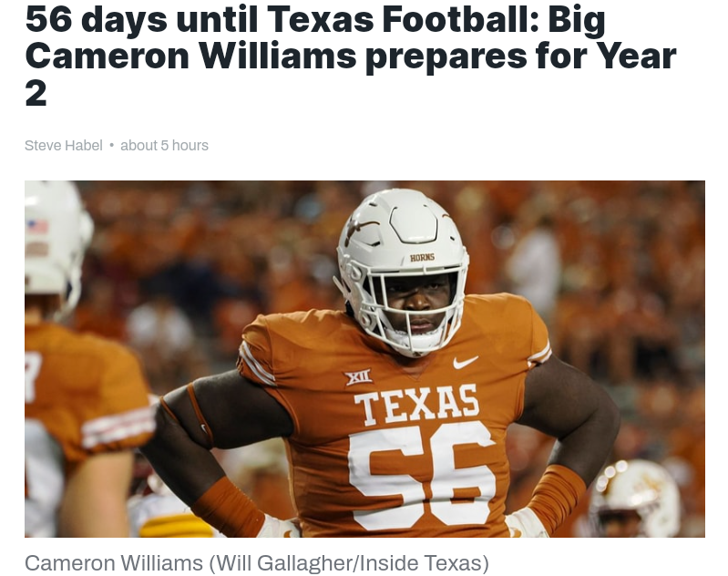Click the American flag decal on left helmet
Viewport: 728px width, 576px height.
(x=37, y=227)
